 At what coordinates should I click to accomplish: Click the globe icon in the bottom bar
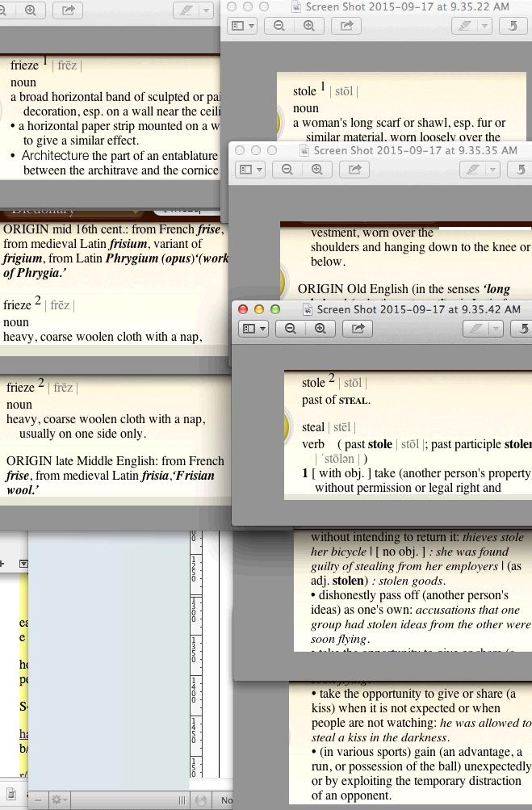click(x=202, y=800)
